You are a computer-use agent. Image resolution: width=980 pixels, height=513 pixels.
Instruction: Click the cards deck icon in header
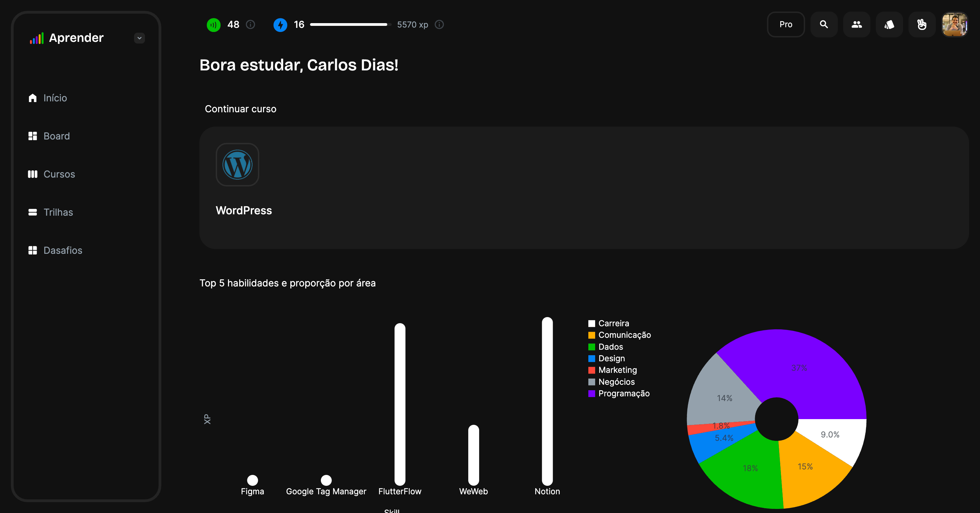[889, 24]
